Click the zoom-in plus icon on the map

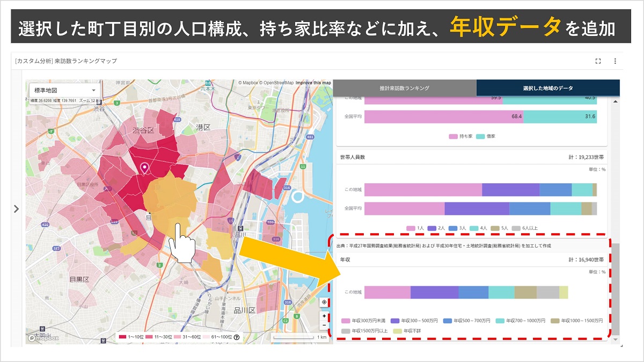324,315
